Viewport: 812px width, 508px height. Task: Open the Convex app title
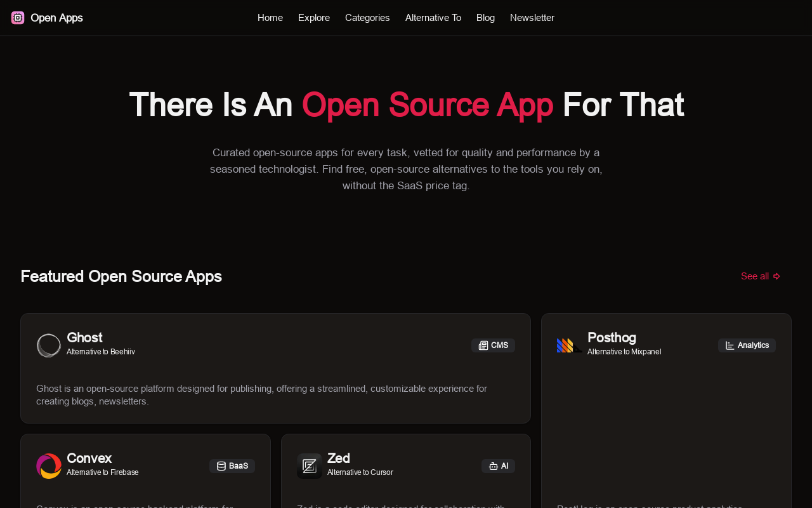click(89, 458)
